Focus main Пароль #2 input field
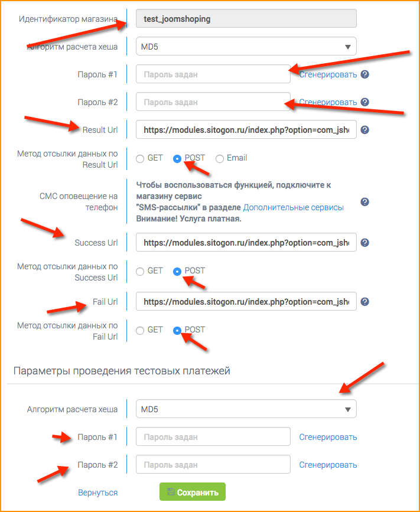Viewport: 420px width, 512px height. 213,102
